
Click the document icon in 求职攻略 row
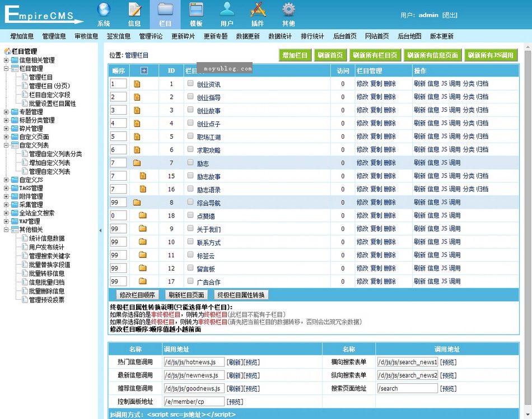pos(137,150)
